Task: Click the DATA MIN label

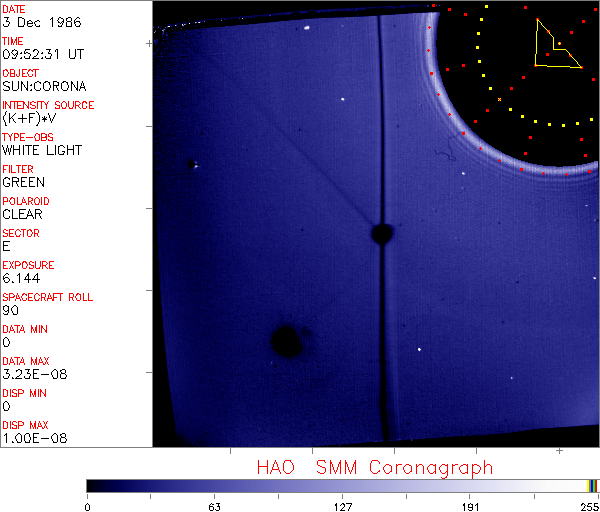Action: click(25, 329)
